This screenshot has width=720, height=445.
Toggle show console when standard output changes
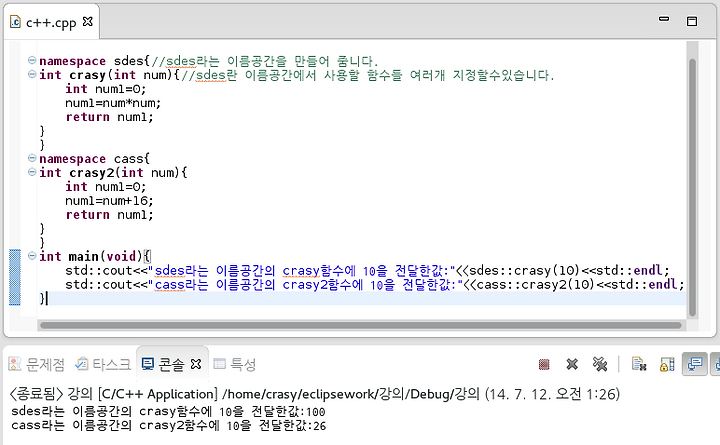tap(694, 365)
